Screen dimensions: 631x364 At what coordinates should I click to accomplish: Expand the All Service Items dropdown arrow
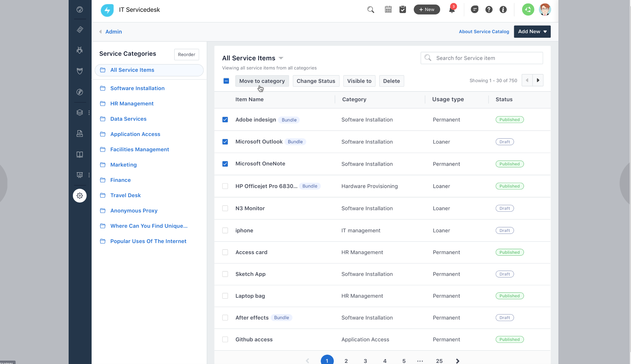[x=281, y=58]
